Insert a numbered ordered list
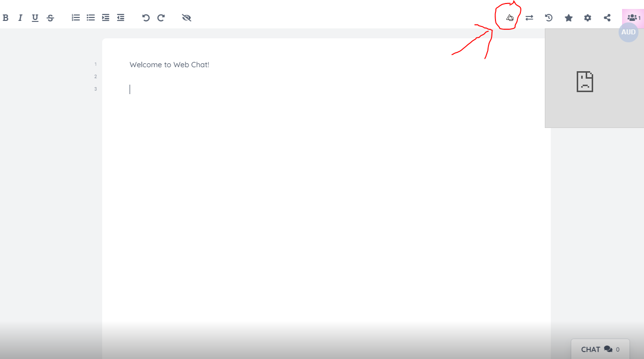Screen dimensions: 644x359 (76, 17)
